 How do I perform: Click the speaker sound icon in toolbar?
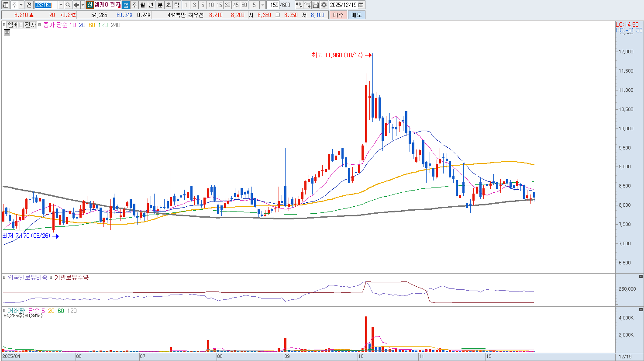76,5
